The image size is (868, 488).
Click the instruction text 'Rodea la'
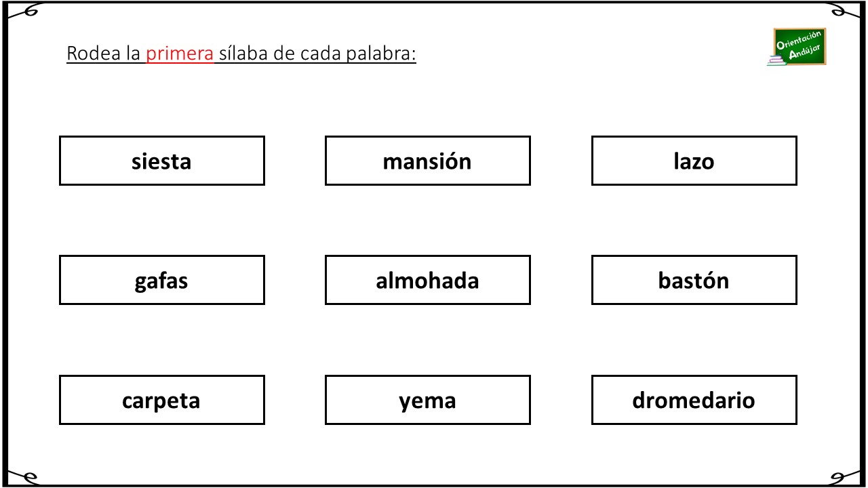[104, 54]
